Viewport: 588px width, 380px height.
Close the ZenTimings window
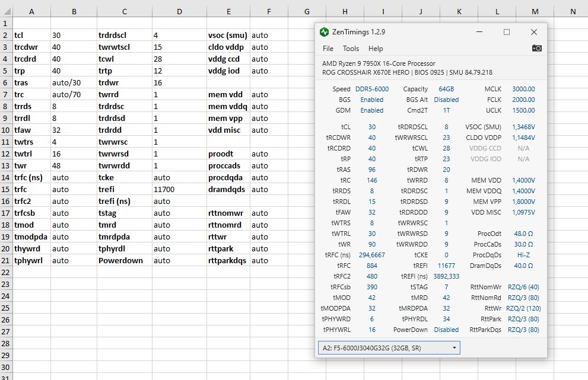(534, 32)
